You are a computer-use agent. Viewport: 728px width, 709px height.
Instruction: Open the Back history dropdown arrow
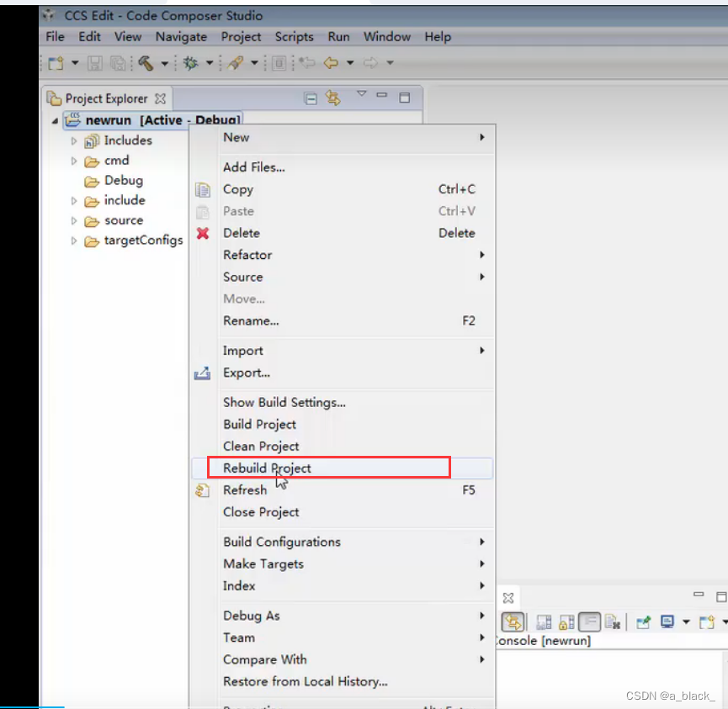click(350, 62)
